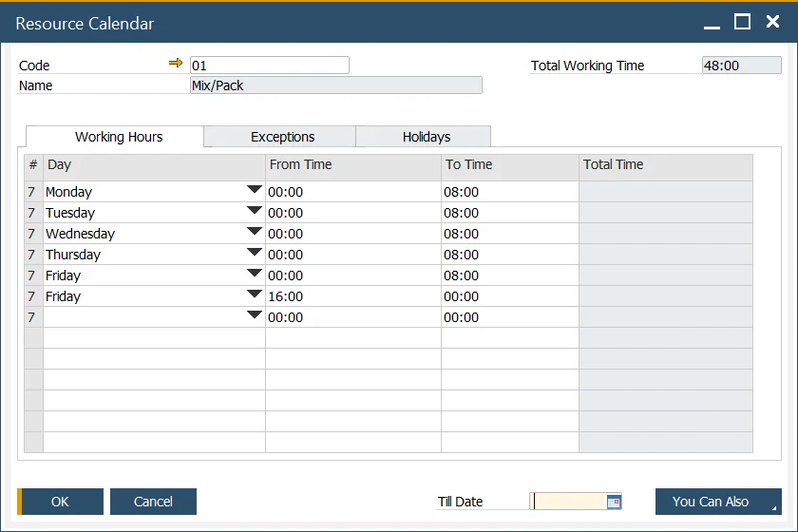Open the You Can Also menu button

(x=718, y=502)
